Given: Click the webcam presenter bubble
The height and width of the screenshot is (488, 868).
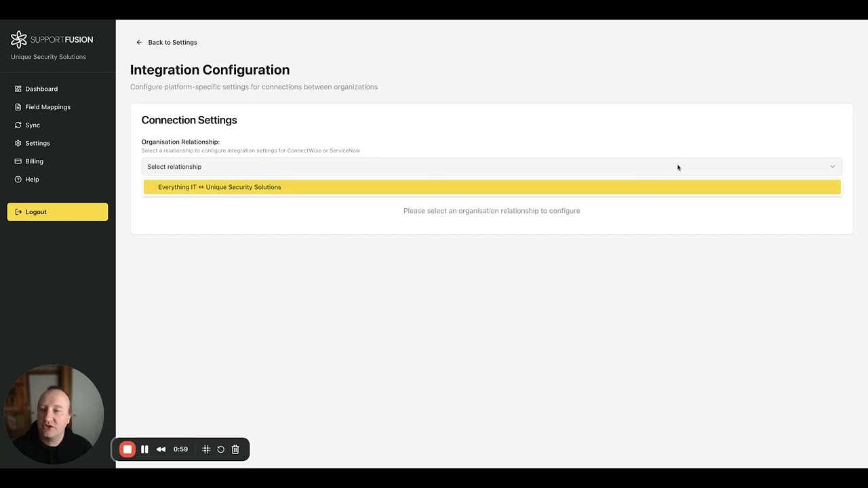Looking at the screenshot, I should coord(54,415).
